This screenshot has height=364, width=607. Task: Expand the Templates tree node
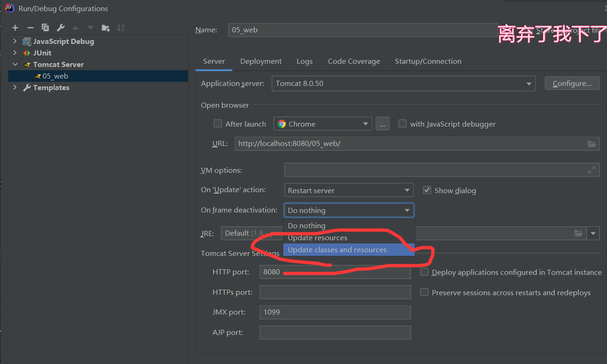point(15,88)
